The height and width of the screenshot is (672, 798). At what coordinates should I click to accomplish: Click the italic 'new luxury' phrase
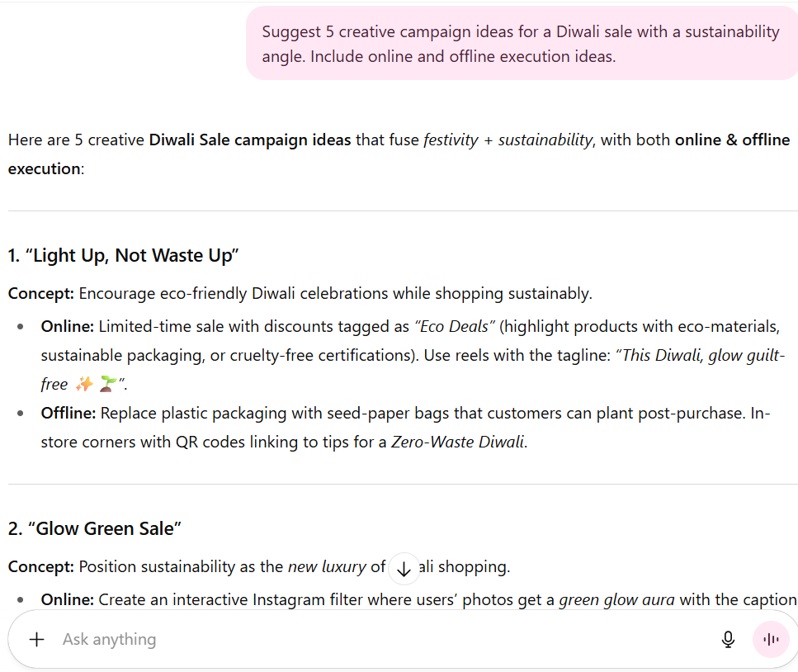[327, 566]
